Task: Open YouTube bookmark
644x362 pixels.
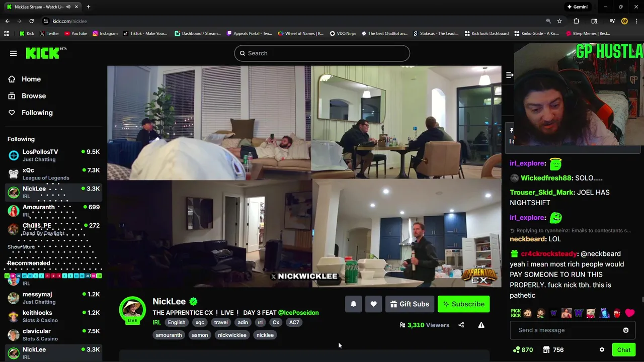Action: (x=75, y=34)
